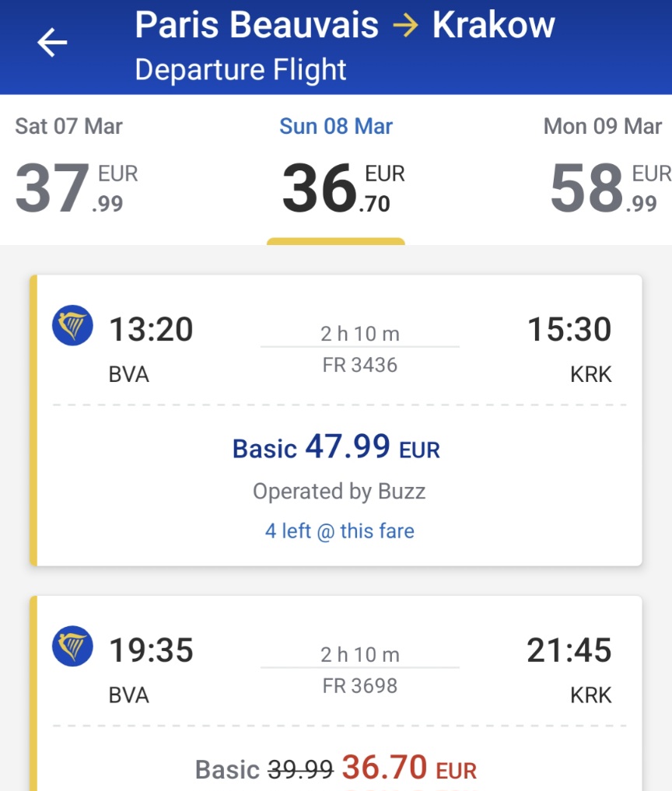Screen dimensions: 672x791
Task: Click Ryanair logo on 19:35 flight
Action: point(72,646)
